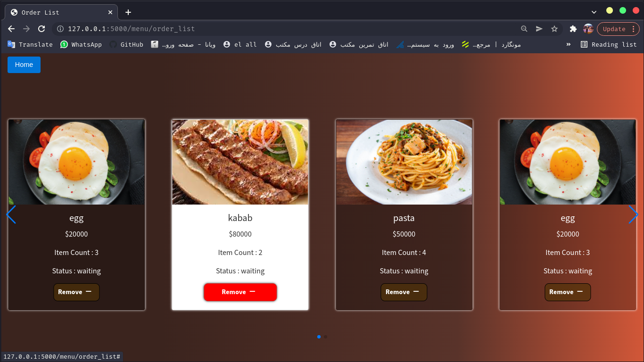The image size is (644, 362).
Task: Remove the pasta order
Action: tap(404, 292)
